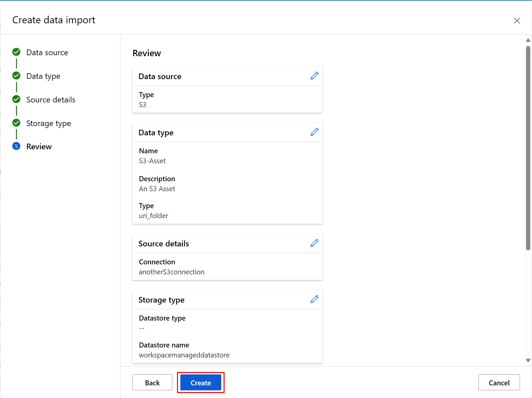This screenshot has height=398, width=532.
Task: Click the pencil icon on Data source card
Action: [x=314, y=76]
